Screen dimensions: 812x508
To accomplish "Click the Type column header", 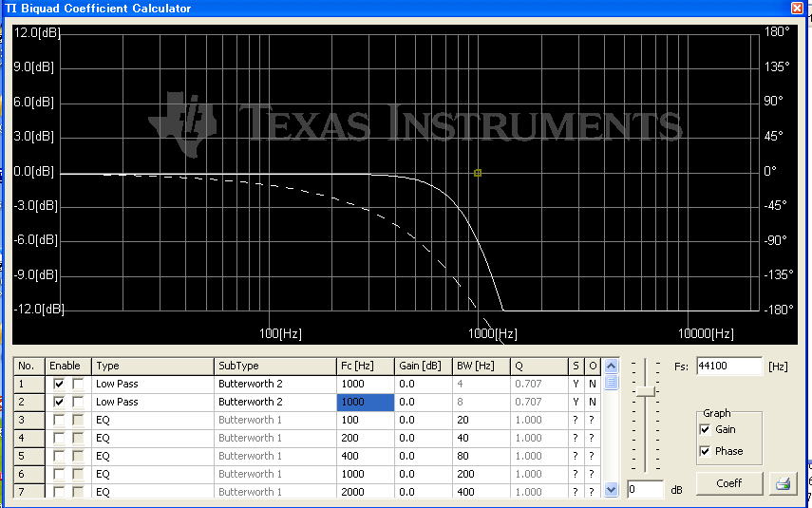I will (x=153, y=367).
